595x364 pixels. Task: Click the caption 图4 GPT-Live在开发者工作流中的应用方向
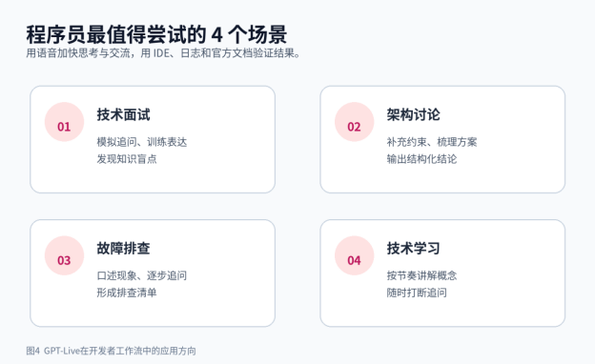tap(111, 351)
